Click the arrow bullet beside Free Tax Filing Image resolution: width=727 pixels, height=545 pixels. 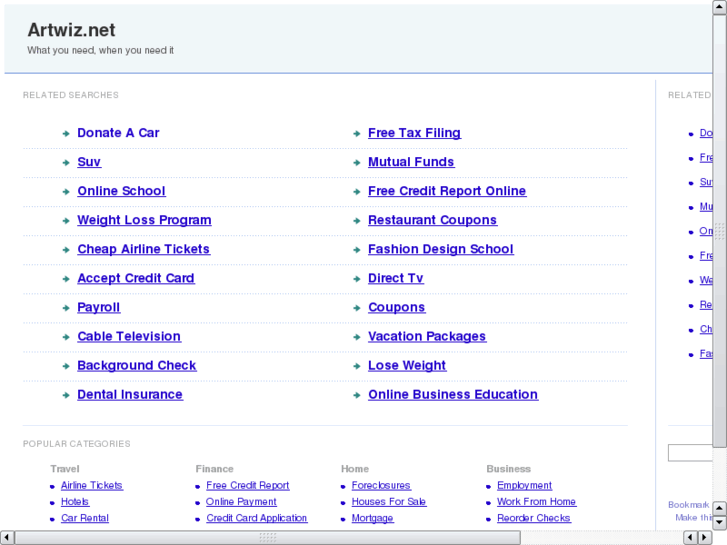point(356,133)
